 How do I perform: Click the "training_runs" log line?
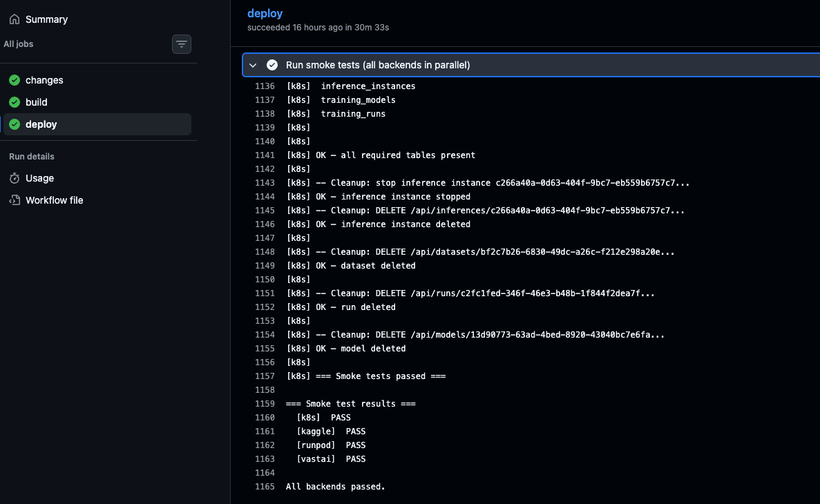click(336, 114)
